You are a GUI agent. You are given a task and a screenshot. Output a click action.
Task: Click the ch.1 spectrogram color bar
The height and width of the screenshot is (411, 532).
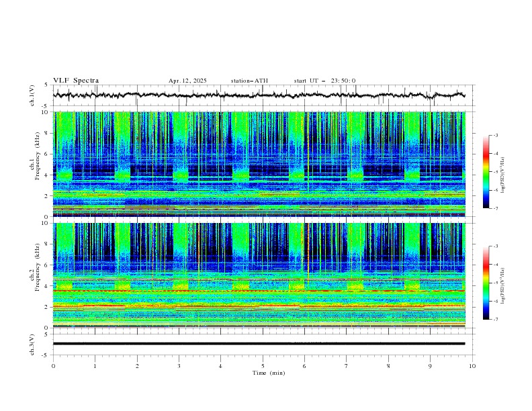pyautogui.click(x=486, y=172)
